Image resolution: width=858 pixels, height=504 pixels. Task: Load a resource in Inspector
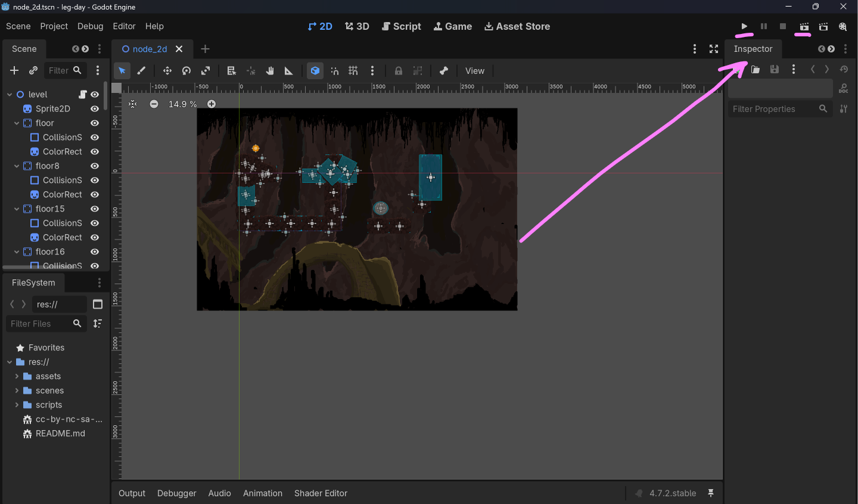(x=756, y=70)
